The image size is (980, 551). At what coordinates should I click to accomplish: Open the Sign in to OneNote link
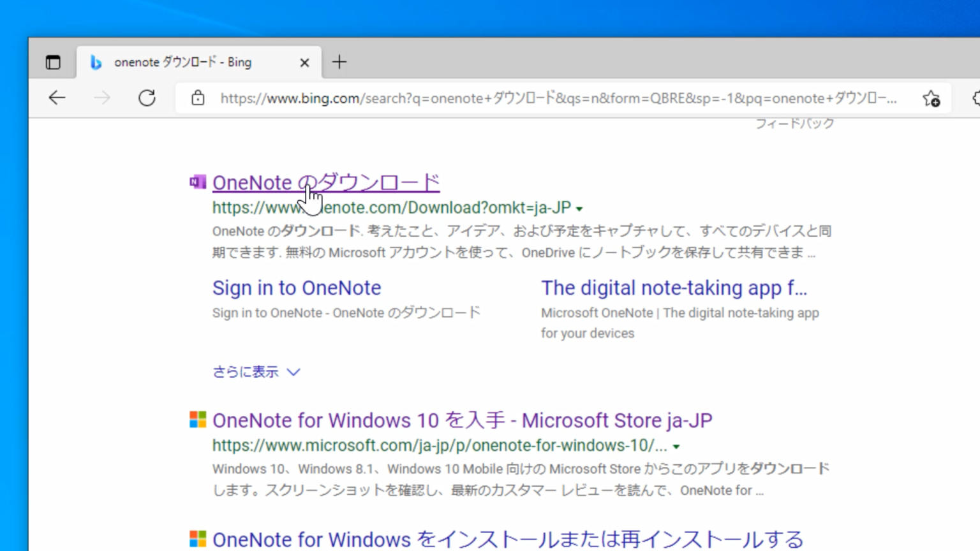coord(297,288)
